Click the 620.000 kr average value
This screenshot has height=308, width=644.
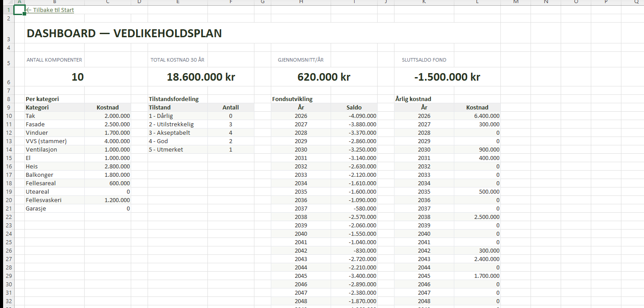[324, 77]
